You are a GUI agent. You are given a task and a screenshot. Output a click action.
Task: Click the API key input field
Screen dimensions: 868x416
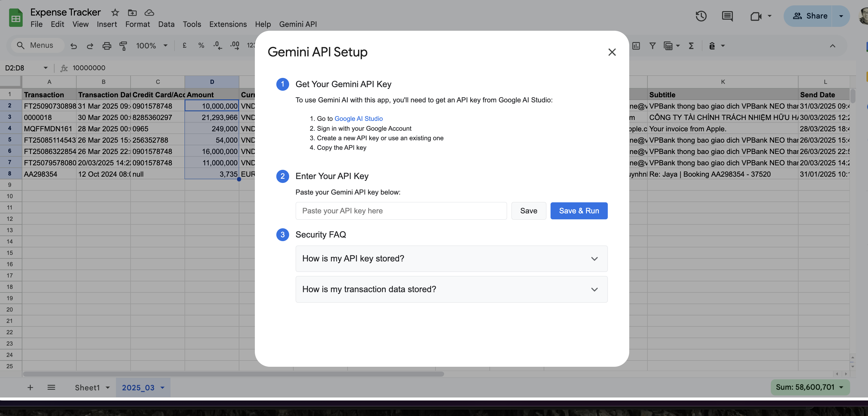401,211
